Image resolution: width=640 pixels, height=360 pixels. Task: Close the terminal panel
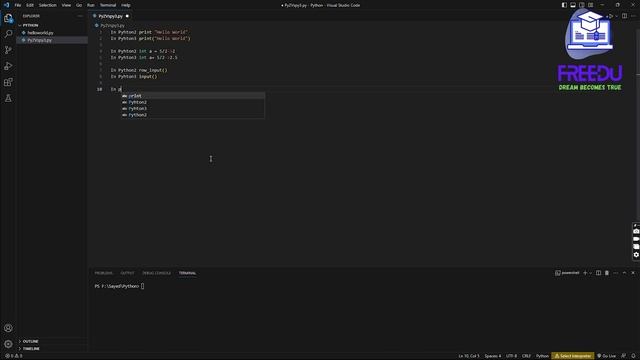633,273
